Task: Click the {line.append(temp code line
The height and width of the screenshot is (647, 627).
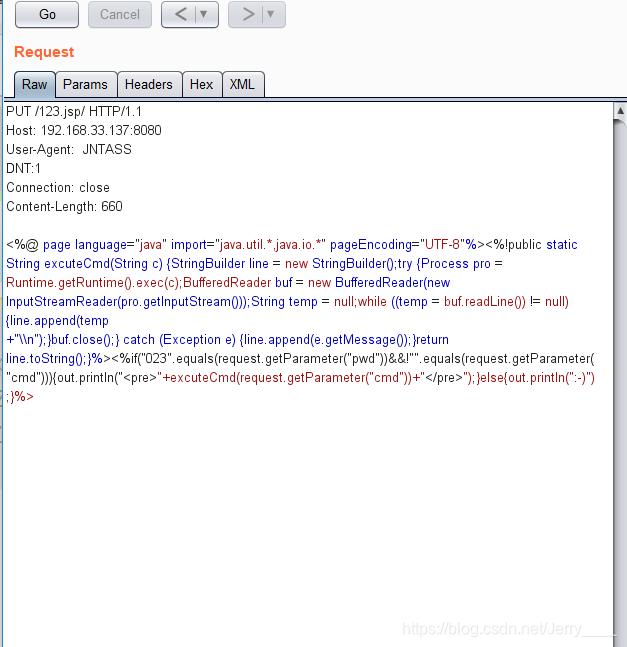Action: click(57, 321)
